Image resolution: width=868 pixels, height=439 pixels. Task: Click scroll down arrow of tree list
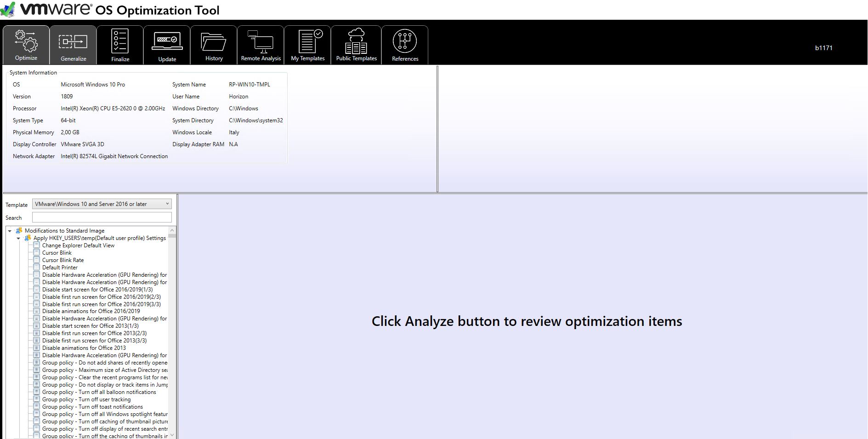coord(172,435)
